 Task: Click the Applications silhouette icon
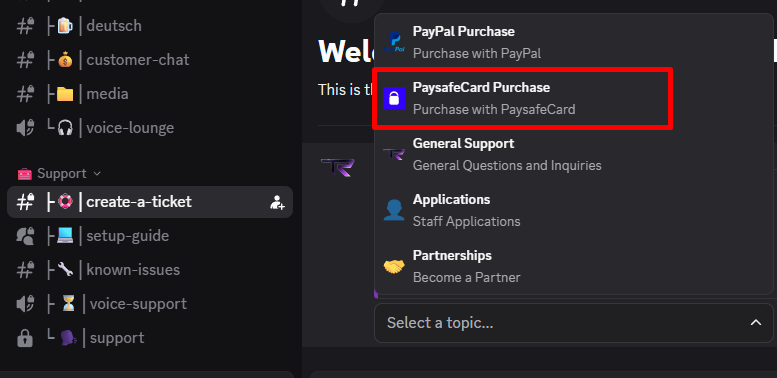click(394, 210)
